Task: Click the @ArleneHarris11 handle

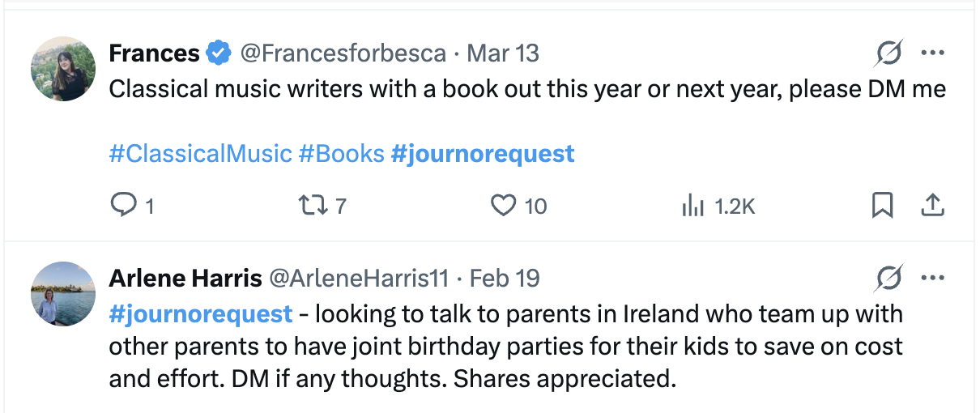Action: [x=359, y=279]
